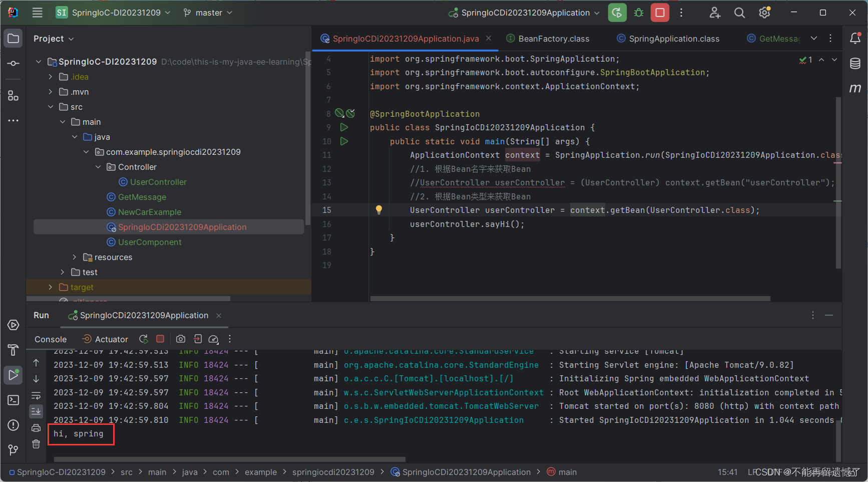The width and height of the screenshot is (868, 482).
Task: Open master branch dropdown
Action: [208, 13]
